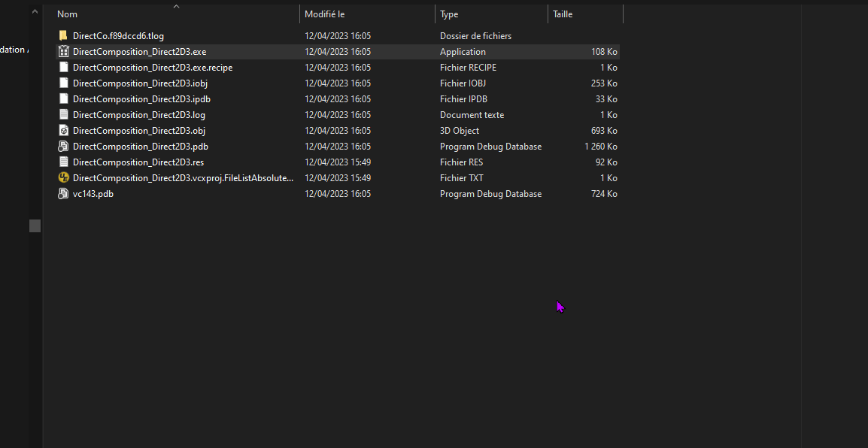The width and height of the screenshot is (868, 448).
Task: Click the 1 260 Ko size cell
Action: pos(601,147)
